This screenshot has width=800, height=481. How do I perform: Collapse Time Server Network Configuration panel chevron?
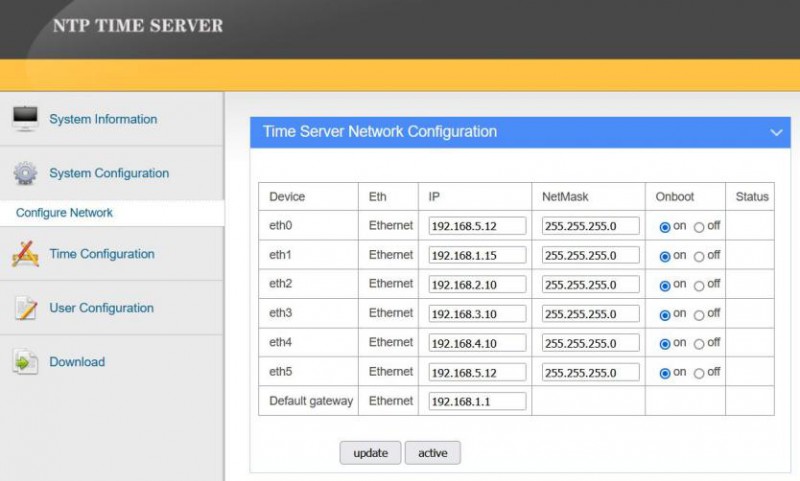pos(776,133)
